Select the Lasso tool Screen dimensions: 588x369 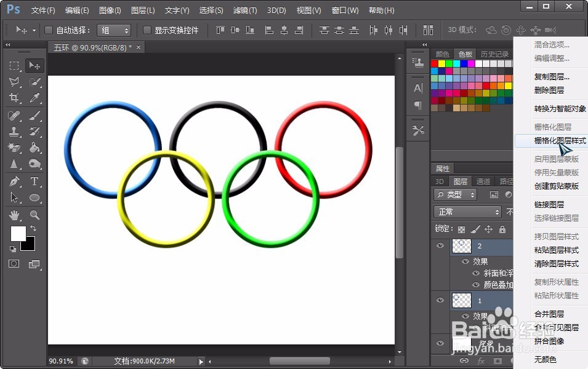(14, 82)
